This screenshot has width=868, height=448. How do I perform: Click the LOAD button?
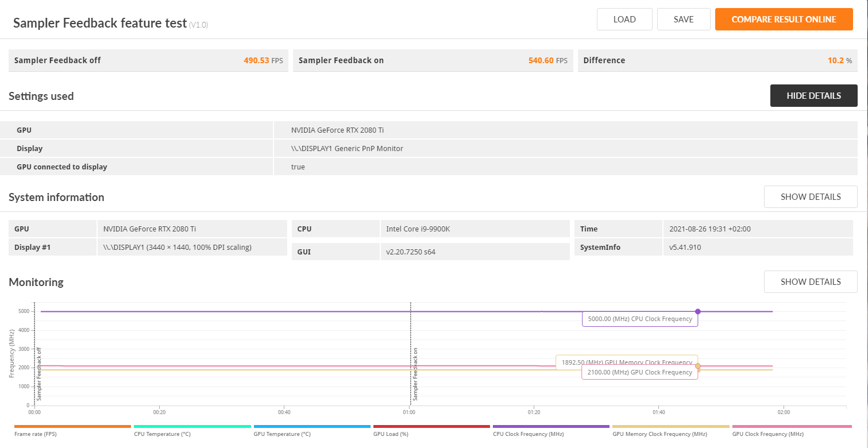[x=624, y=19]
